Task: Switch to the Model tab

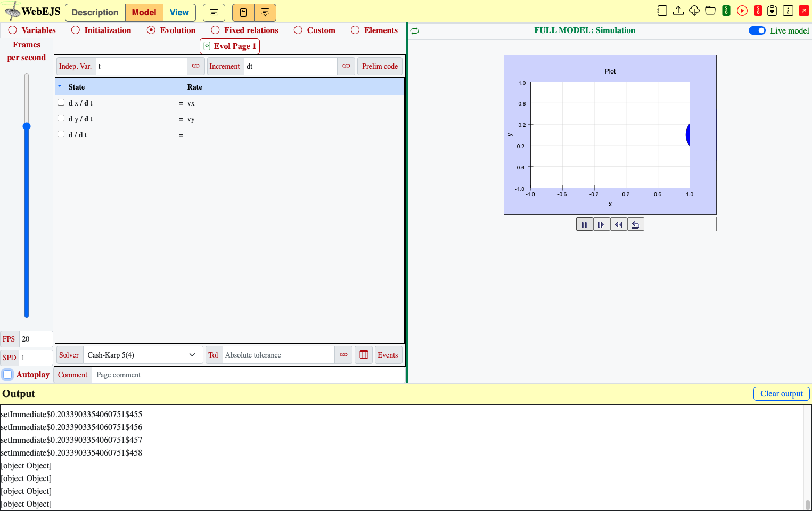Action: pyautogui.click(x=144, y=12)
